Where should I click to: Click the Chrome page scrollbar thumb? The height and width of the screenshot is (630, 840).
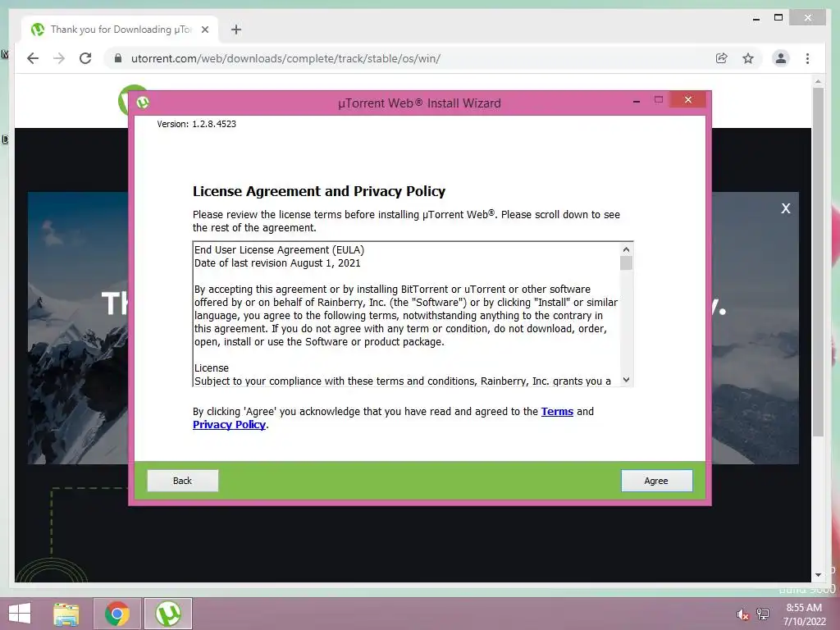(818, 262)
